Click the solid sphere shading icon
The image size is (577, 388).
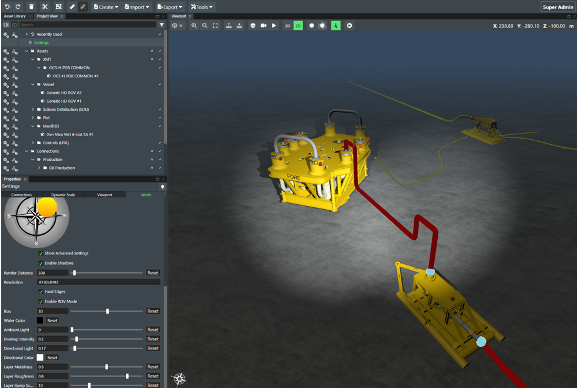[312, 26]
